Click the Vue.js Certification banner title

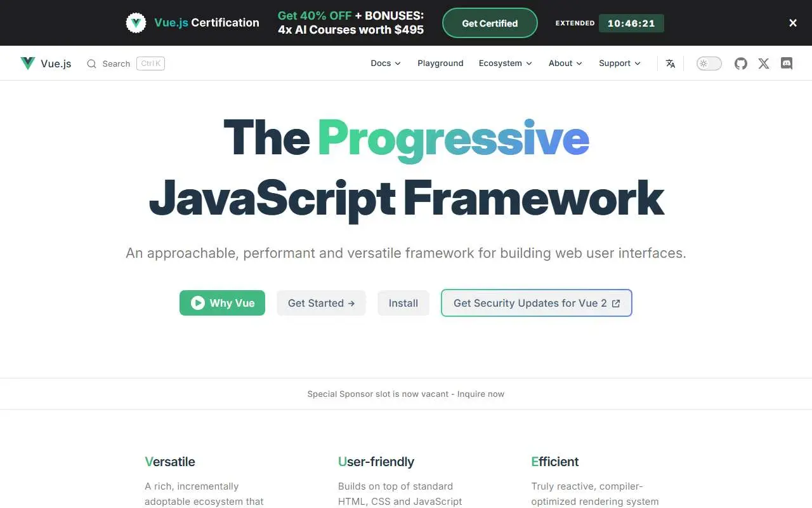point(207,23)
